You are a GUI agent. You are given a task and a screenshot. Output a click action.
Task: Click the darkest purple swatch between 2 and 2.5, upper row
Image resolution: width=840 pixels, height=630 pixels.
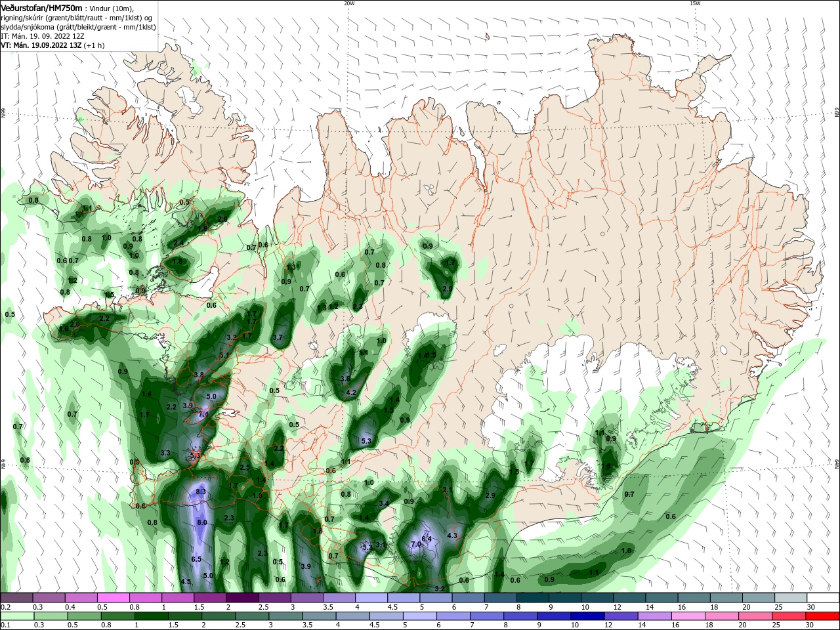(x=242, y=598)
